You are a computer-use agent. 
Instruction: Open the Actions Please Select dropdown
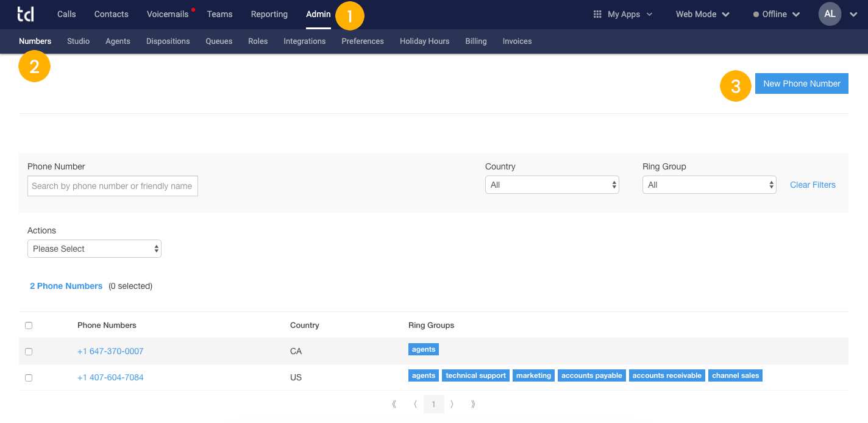[x=94, y=249]
